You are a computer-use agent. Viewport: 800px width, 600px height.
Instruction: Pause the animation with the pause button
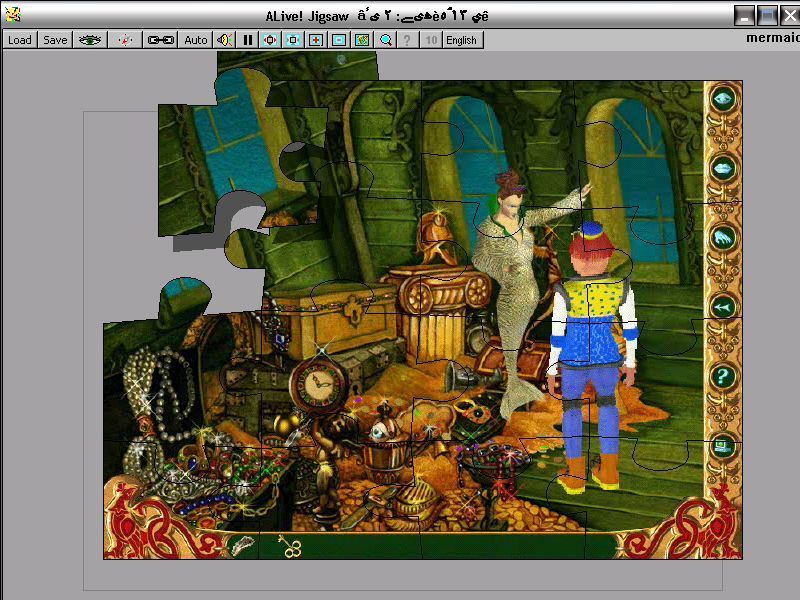click(x=248, y=40)
